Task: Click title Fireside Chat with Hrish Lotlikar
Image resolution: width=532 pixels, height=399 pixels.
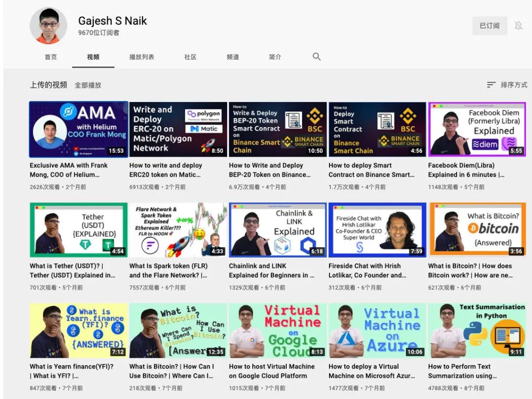Action: coord(367,270)
